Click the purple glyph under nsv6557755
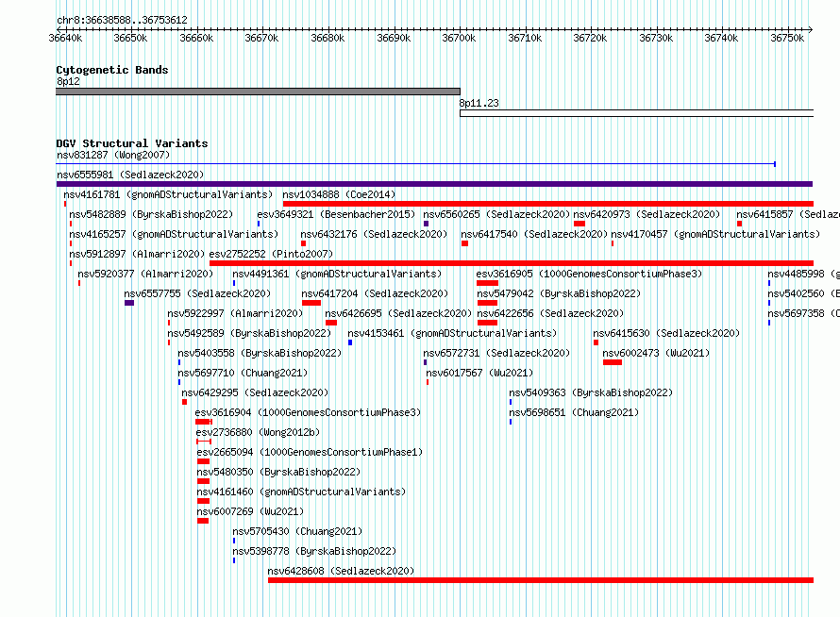Image resolution: width=840 pixels, height=617 pixels. pos(129,303)
